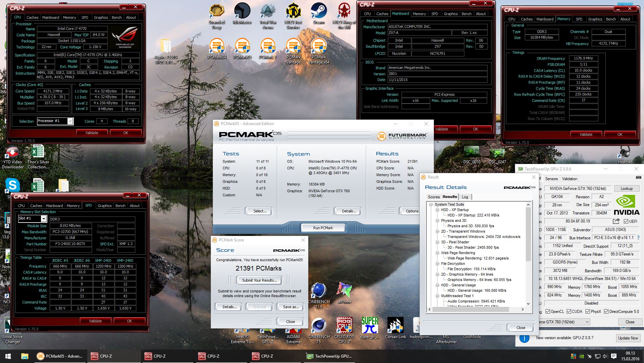The width and height of the screenshot is (644, 363).
Task: Open the PCMark 7 desktop shortcut
Action: click(268, 49)
